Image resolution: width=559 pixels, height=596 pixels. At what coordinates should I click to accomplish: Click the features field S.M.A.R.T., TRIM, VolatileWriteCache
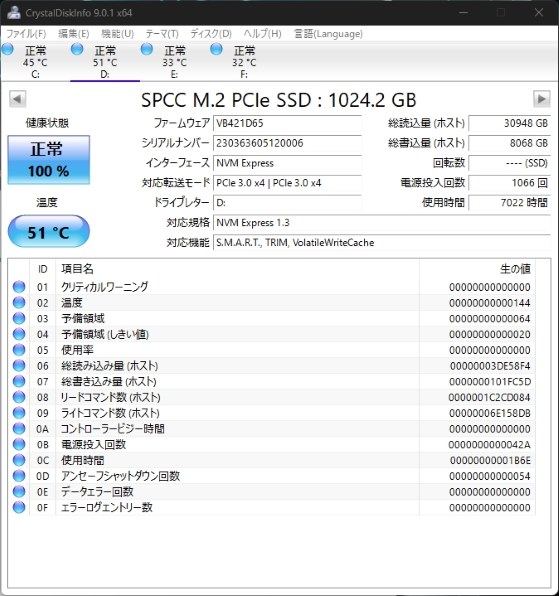tap(382, 243)
